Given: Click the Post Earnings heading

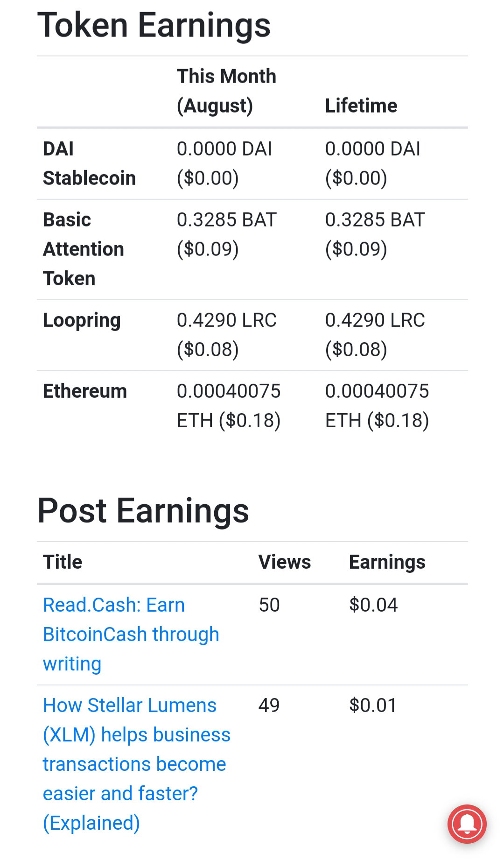Looking at the screenshot, I should (143, 511).
